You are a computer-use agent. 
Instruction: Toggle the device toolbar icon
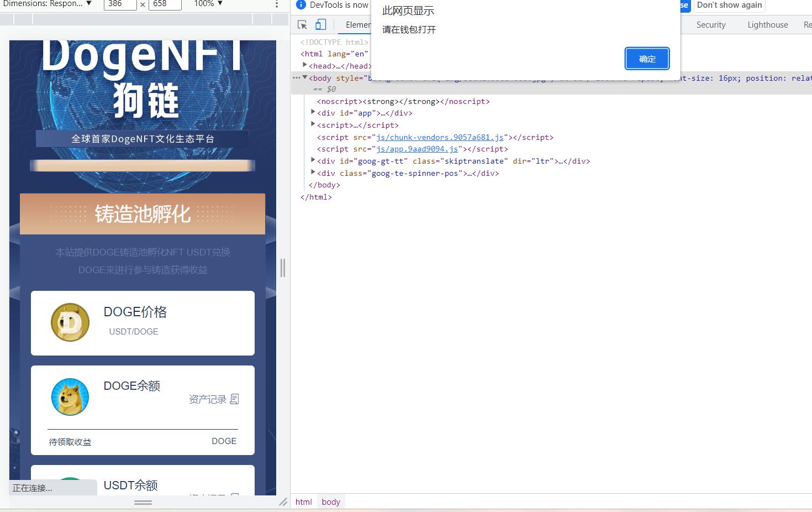pyautogui.click(x=321, y=25)
